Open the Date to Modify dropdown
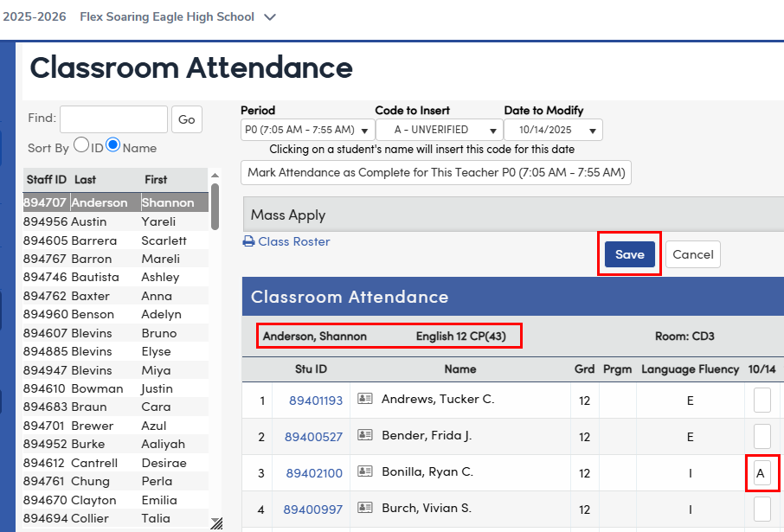This screenshot has height=532, width=784. click(553, 130)
